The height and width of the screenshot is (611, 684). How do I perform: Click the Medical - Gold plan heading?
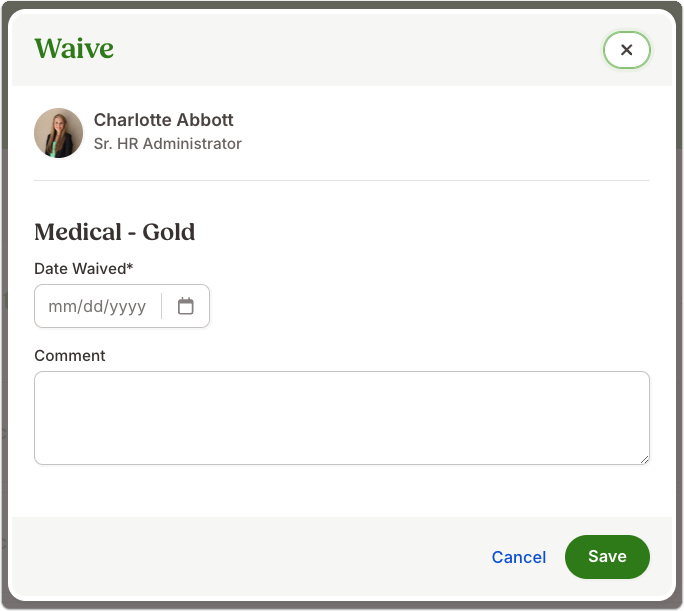click(x=115, y=232)
